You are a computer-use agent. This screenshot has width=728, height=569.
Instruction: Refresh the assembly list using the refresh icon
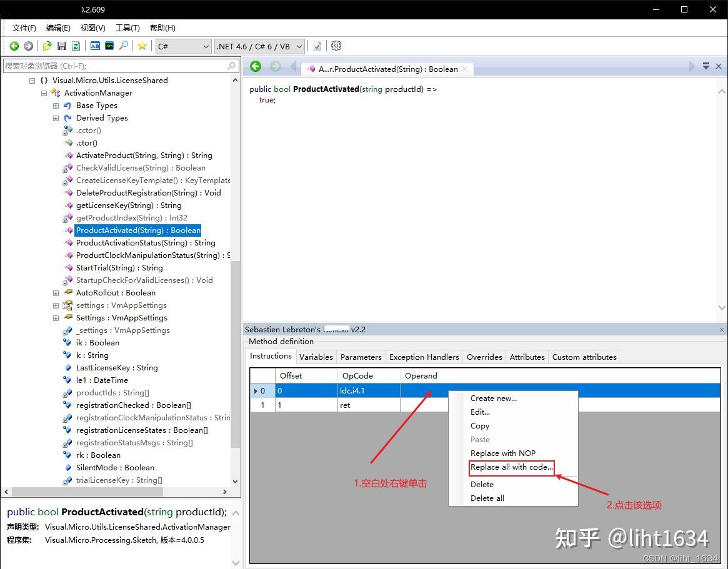(76, 46)
